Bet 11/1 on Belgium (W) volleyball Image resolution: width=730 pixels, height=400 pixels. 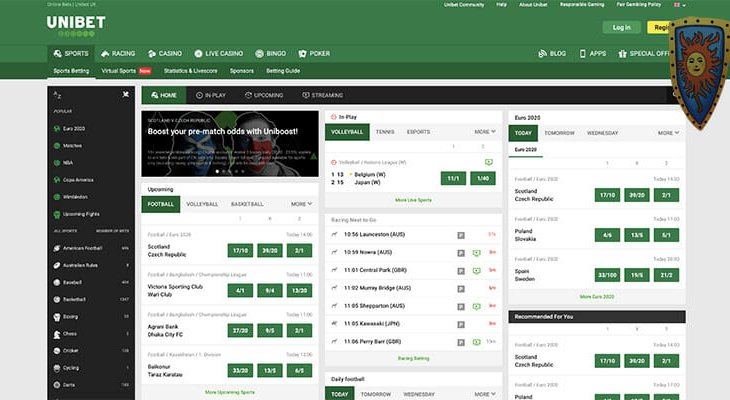coord(453,178)
